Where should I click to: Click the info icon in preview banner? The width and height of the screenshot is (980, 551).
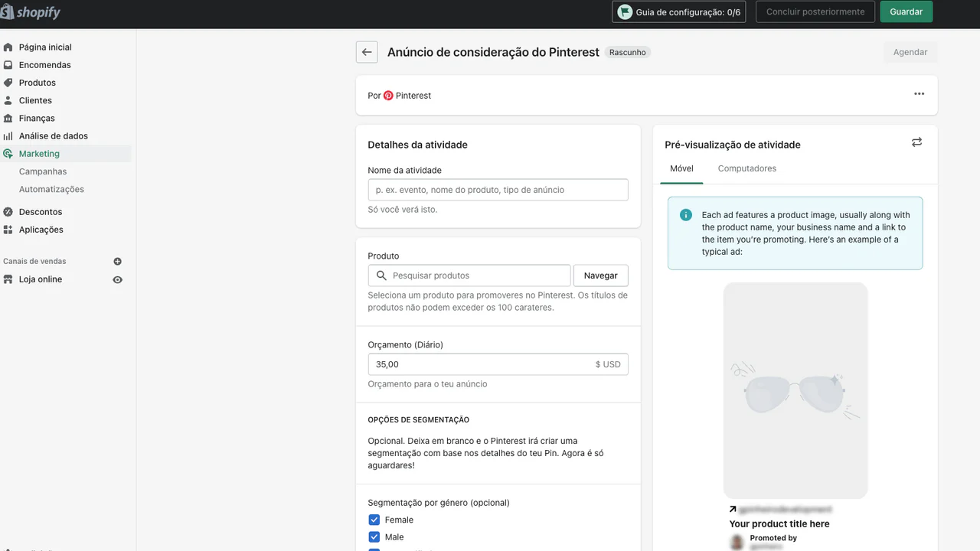click(686, 215)
